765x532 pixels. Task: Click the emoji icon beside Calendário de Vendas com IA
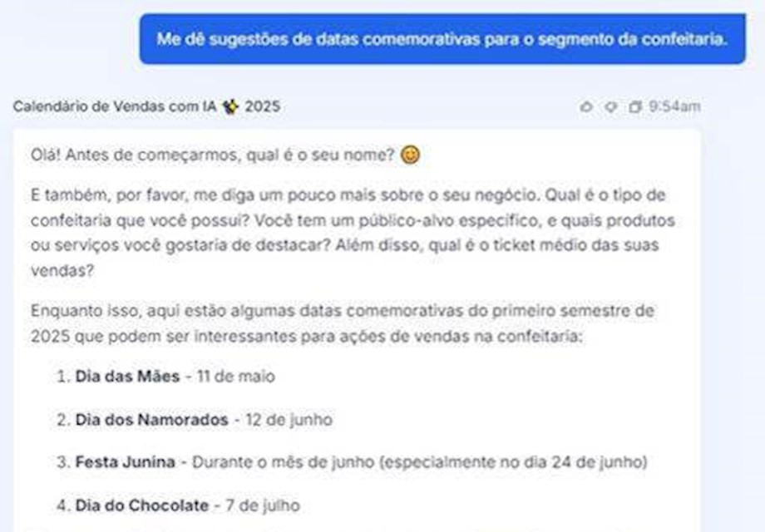pyautogui.click(x=230, y=106)
